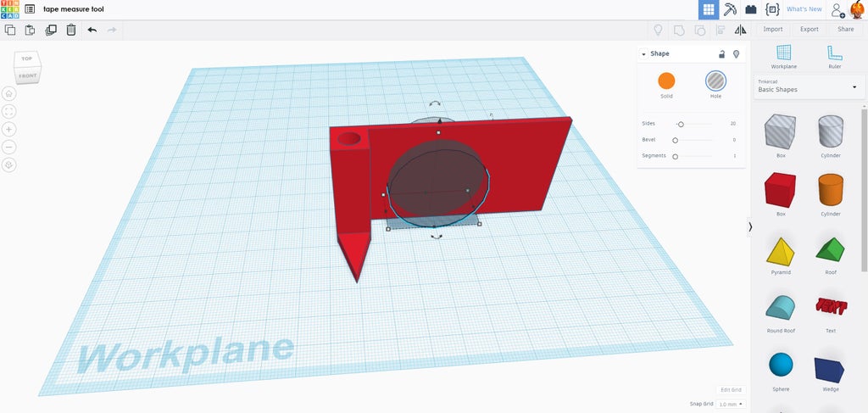Collapse the Shape panel arrow
The image size is (868, 413).
coord(643,54)
